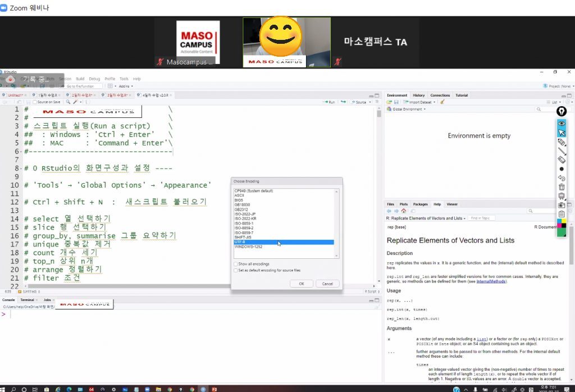This screenshot has height=392, width=575.
Task: Check Set as default encoding for source files
Action: [x=235, y=270]
